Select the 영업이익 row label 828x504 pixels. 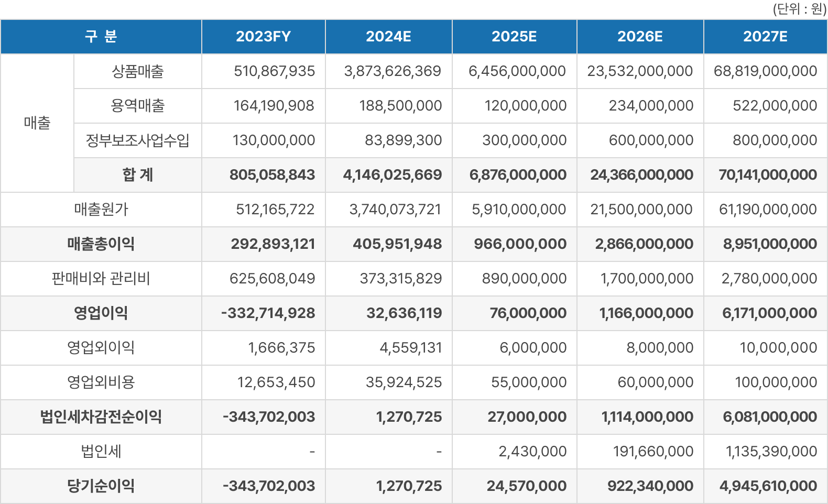101,313
